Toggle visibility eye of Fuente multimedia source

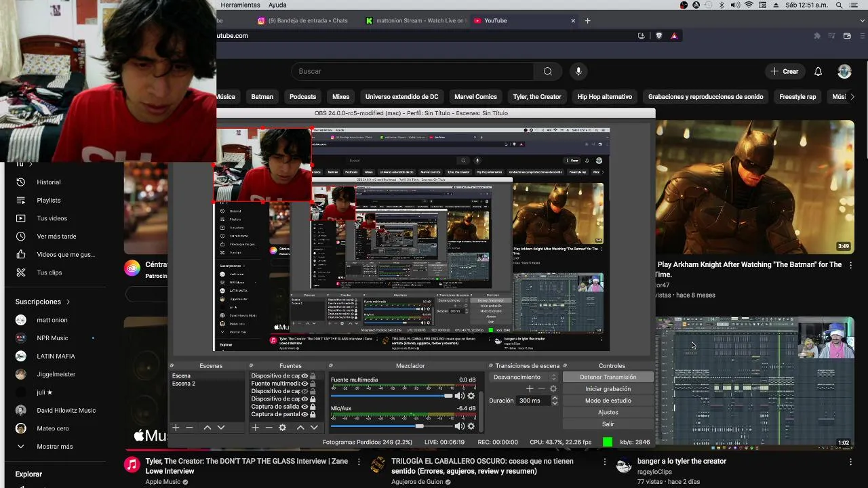click(x=304, y=384)
